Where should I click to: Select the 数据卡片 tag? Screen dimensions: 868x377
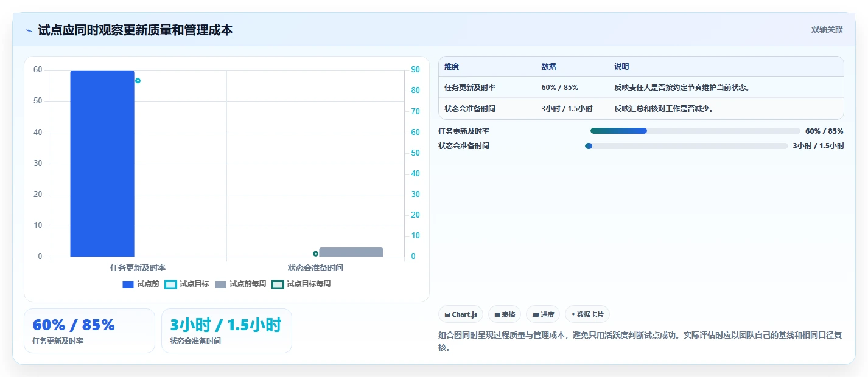pos(587,314)
